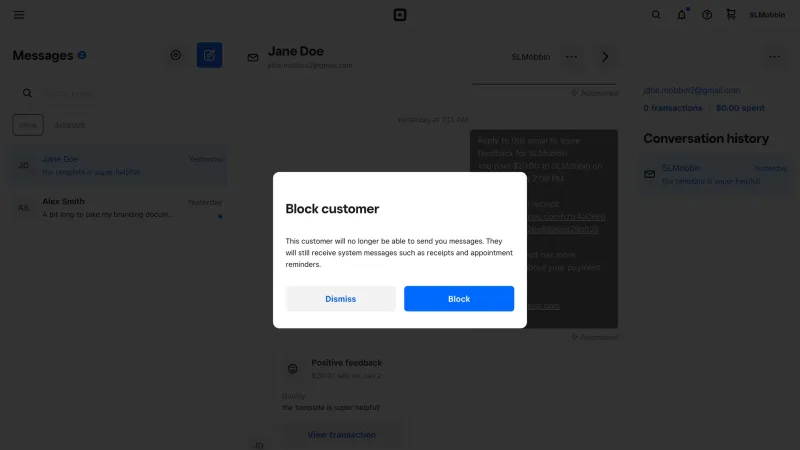The height and width of the screenshot is (450, 800).
Task: Click the SLMobbin assignee label in header
Action: 531,57
